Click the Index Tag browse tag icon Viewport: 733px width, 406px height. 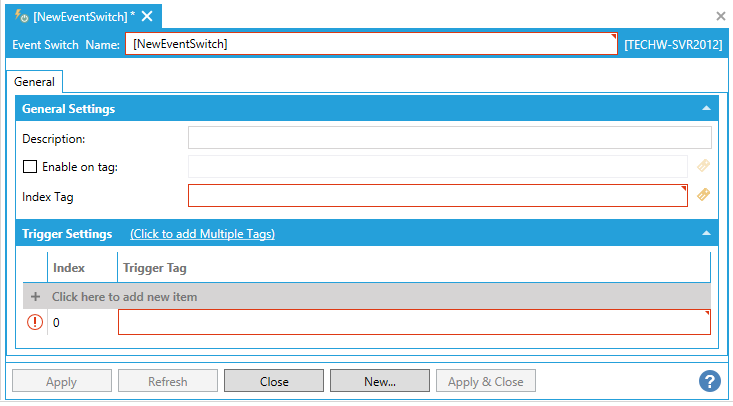click(x=703, y=195)
